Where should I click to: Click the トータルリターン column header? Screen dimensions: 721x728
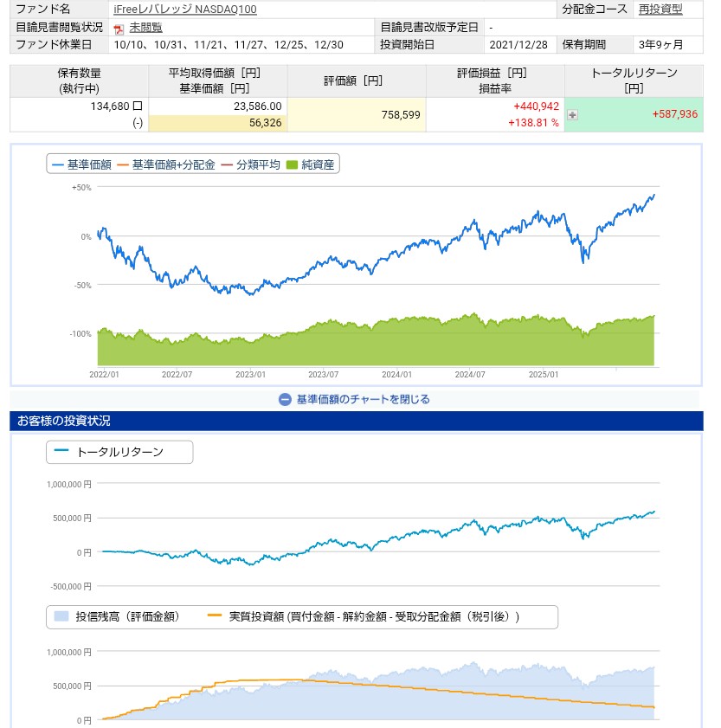[x=633, y=81]
